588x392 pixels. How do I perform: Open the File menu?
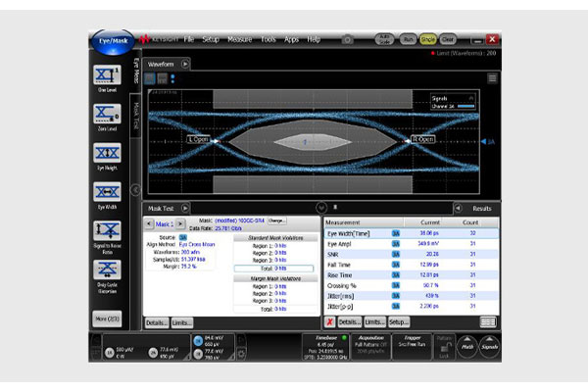pyautogui.click(x=188, y=39)
